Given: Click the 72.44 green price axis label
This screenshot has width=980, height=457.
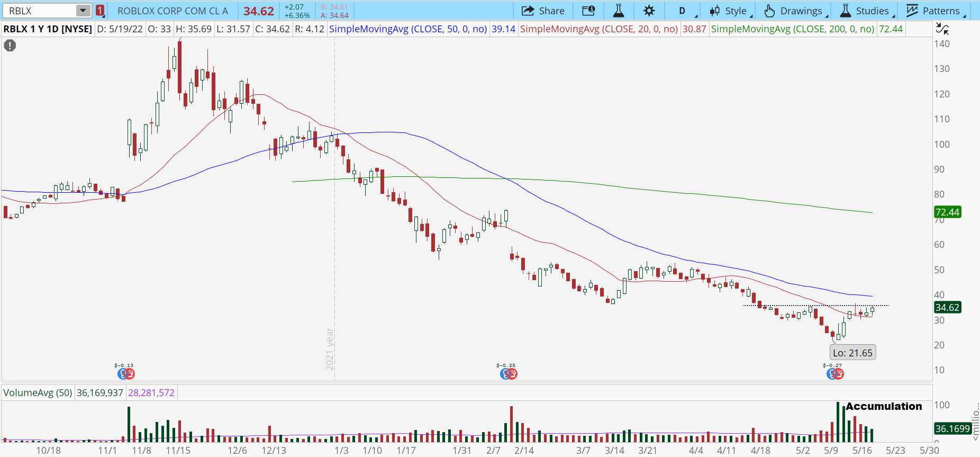Looking at the screenshot, I should tap(947, 212).
